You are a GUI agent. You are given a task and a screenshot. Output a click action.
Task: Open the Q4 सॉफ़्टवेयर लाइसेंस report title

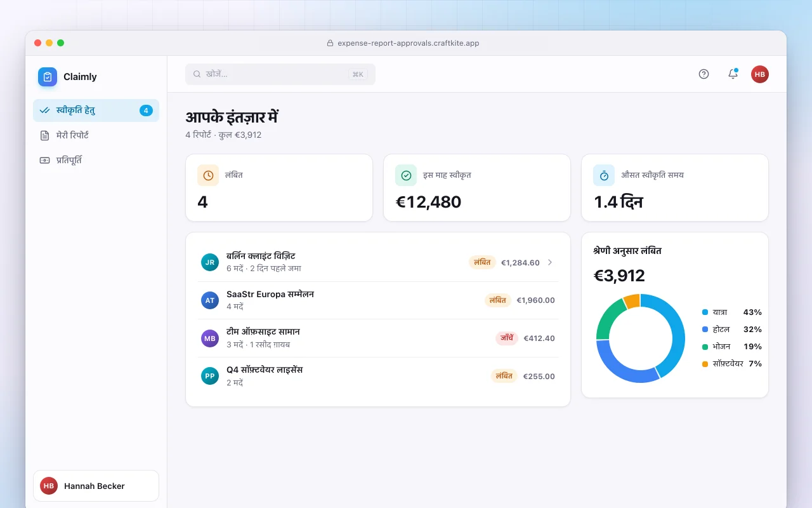coord(265,370)
